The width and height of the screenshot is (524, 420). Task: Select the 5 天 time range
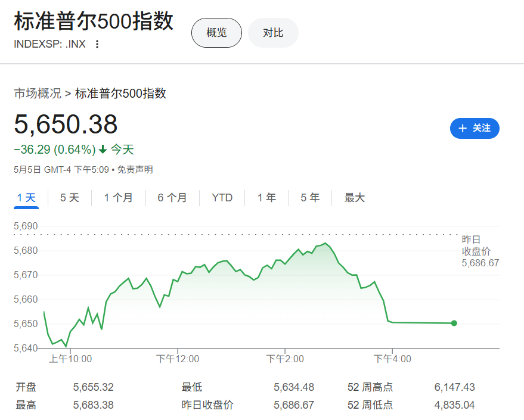coord(70,198)
